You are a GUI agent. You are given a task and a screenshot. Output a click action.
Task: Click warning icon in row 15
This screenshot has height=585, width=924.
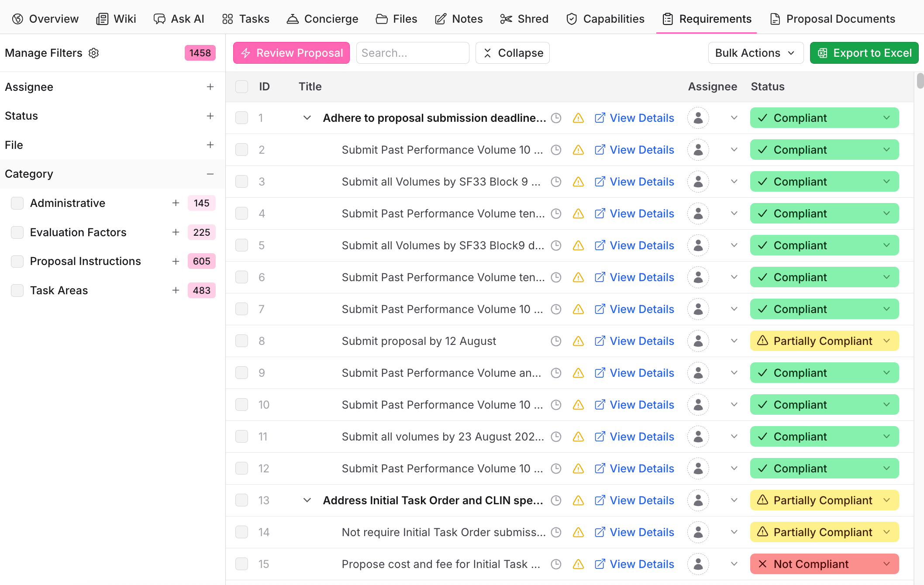pyautogui.click(x=578, y=564)
